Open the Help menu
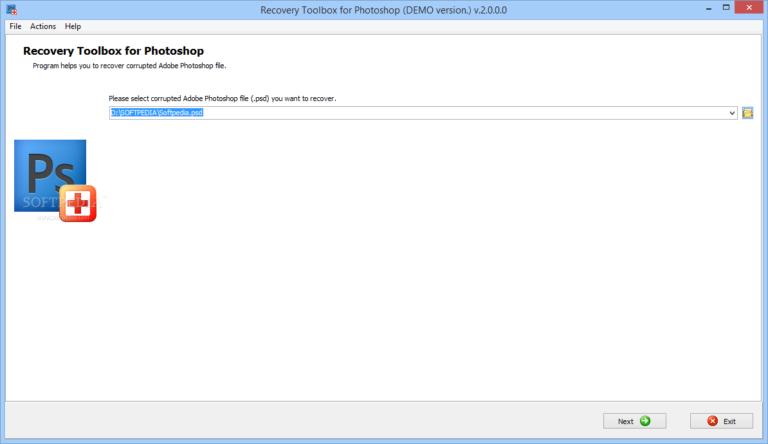 click(x=73, y=26)
